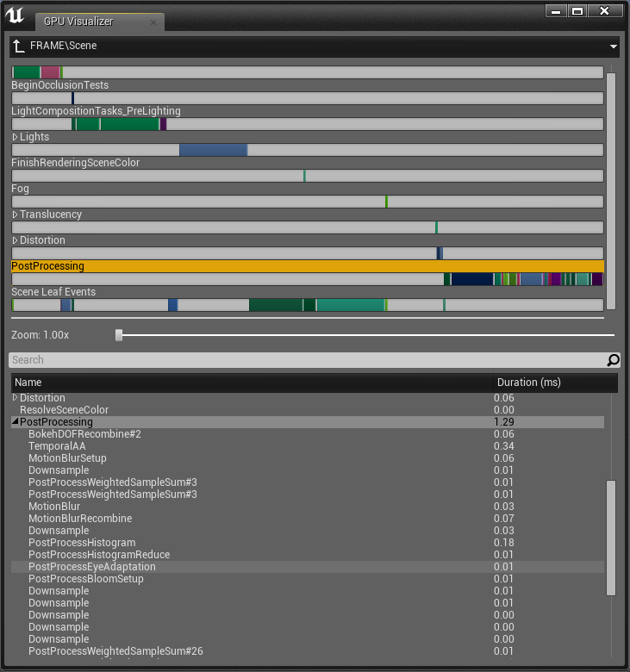Click the dark navy block in the PostProcessing bar

click(x=472, y=279)
